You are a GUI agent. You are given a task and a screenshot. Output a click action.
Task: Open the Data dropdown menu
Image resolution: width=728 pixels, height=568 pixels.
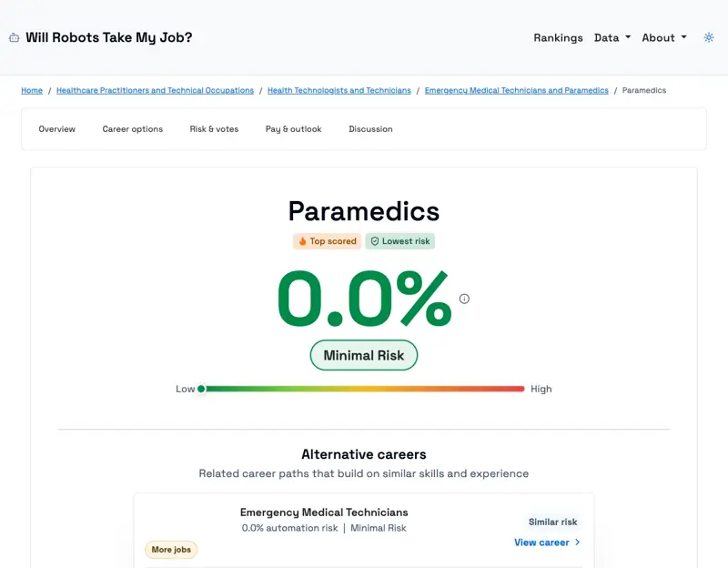click(x=612, y=37)
